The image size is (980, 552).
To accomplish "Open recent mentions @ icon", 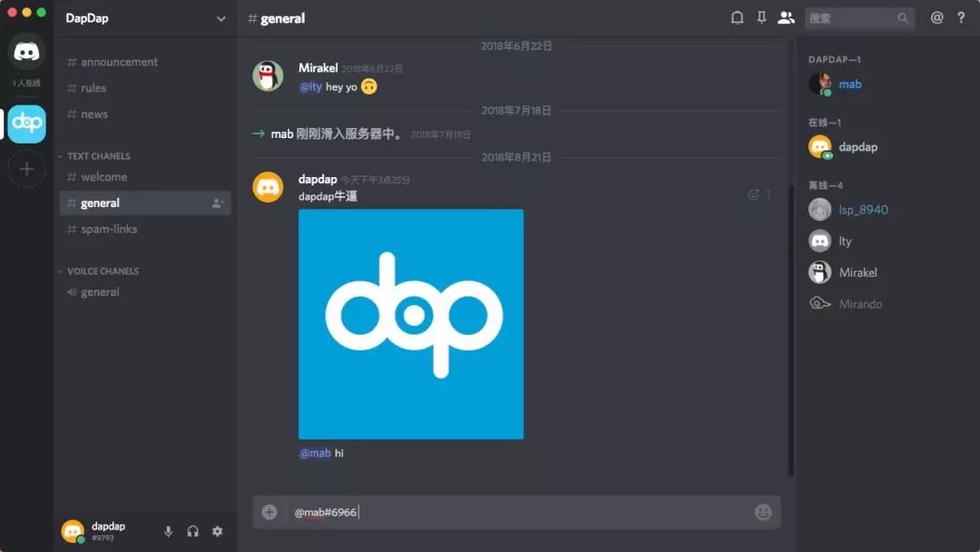I will point(936,18).
